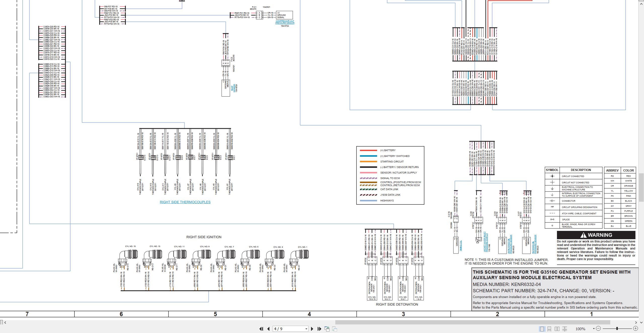This screenshot has height=333, width=644.
Task: Click the RIGHT SIDE IGNITION label
Action: point(204,237)
